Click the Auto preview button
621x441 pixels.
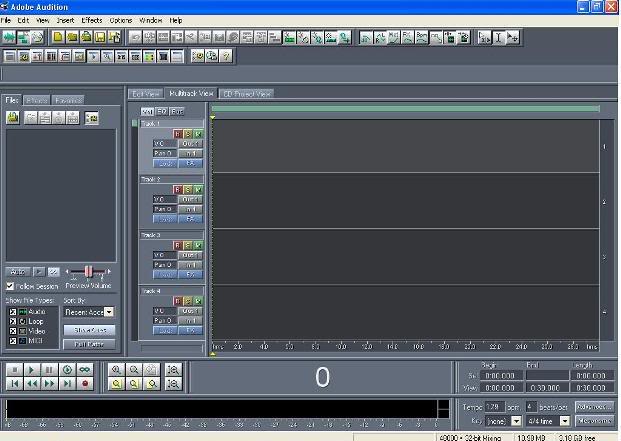[x=18, y=272]
